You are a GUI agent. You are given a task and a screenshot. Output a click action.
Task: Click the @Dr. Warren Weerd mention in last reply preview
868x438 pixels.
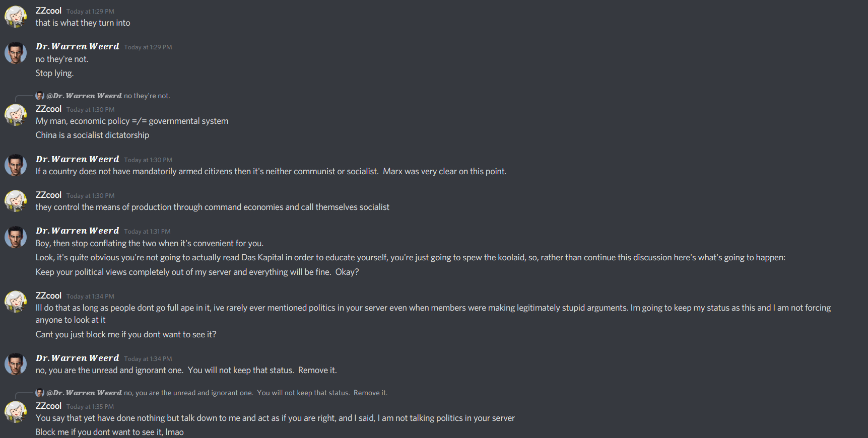coord(84,393)
